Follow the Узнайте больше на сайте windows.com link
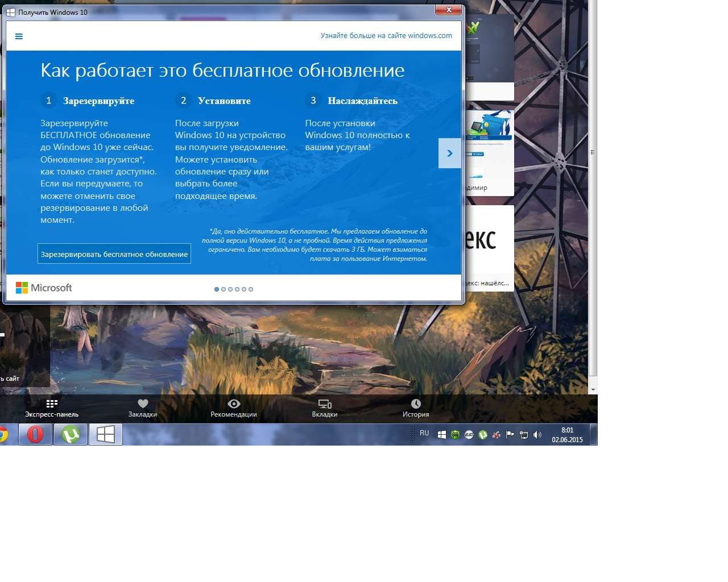This screenshot has width=728, height=582. tap(386, 36)
